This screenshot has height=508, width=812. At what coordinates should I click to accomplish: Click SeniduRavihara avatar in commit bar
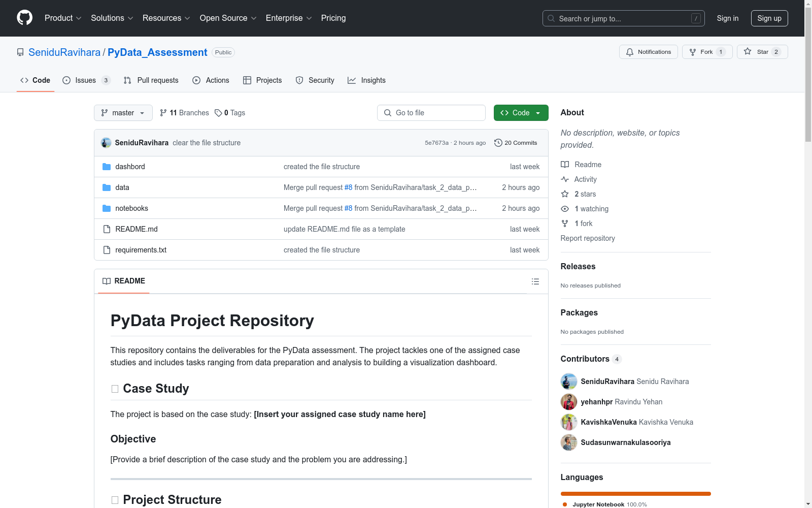pyautogui.click(x=106, y=143)
